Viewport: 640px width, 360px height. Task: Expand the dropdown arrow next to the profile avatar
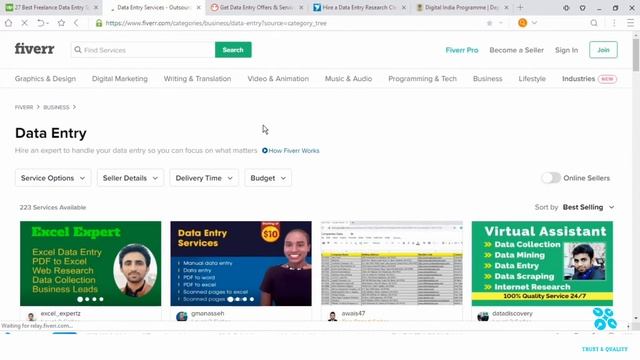534,23
